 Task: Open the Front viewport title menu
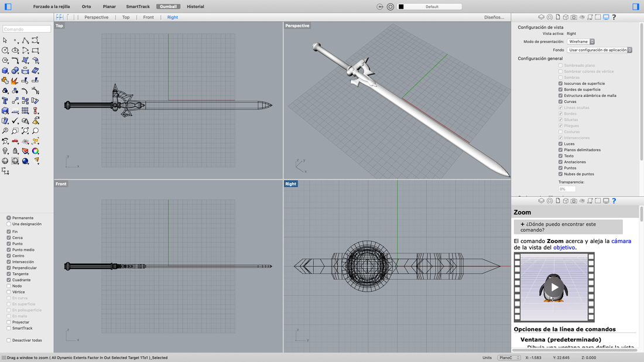[61, 184]
